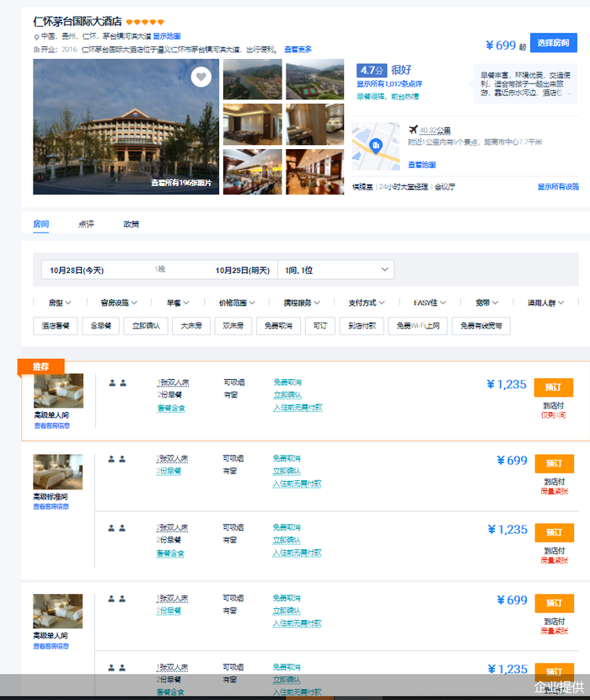Click 查看所有196张照片 on the main photo
This screenshot has width=590, height=700.
pos(181,183)
